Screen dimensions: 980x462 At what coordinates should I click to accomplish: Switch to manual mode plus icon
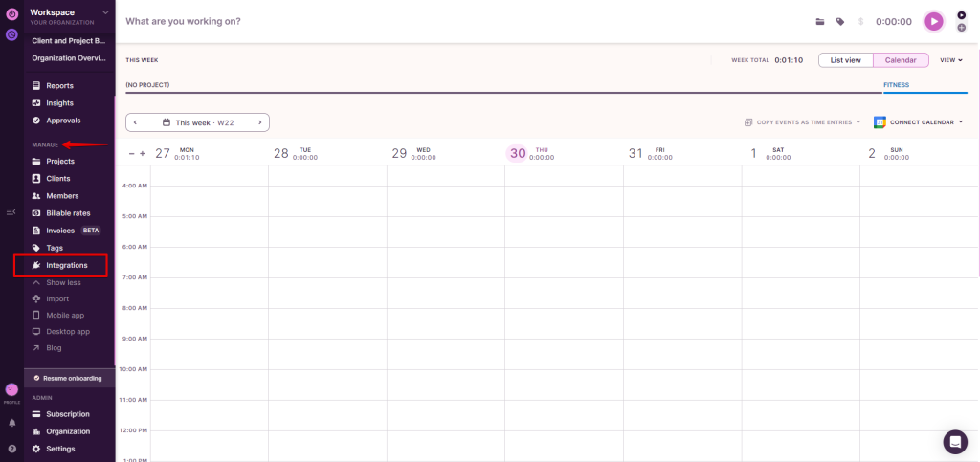coord(961,28)
